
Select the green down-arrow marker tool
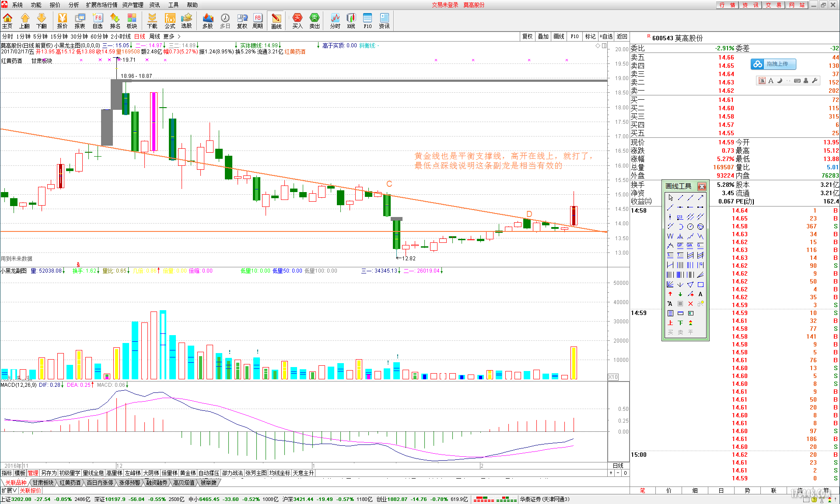pyautogui.click(x=680, y=294)
